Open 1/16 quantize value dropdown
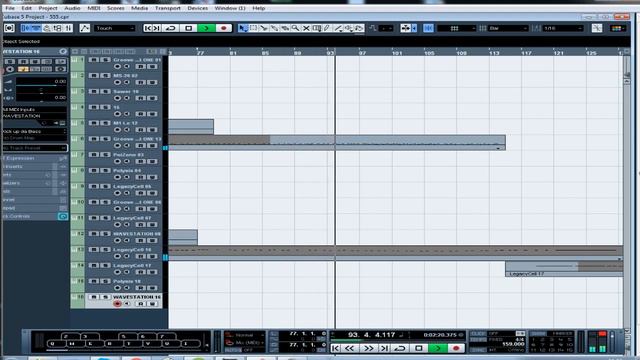This screenshot has height=360, width=640. 563,28
